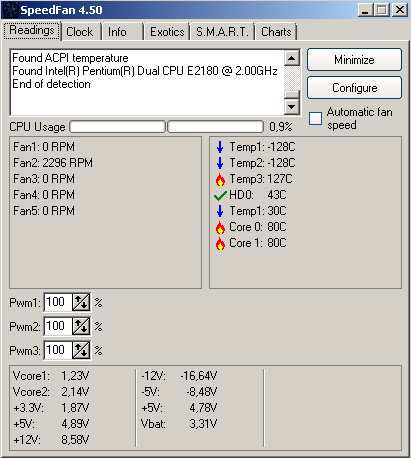Viewport: 411px width, 458px height.
Task: Click the Pwm1 up/down stepper arrows
Action: (x=81, y=302)
